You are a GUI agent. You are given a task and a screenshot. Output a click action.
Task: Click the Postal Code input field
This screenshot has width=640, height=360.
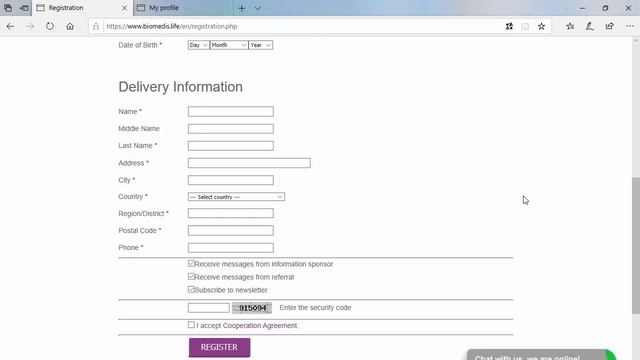[231, 231]
